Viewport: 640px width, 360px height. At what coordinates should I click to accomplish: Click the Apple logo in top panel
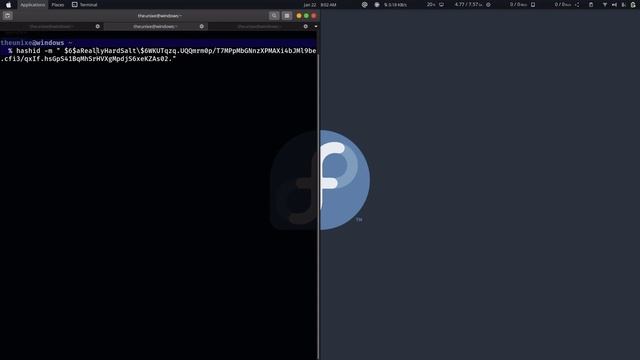click(8, 5)
